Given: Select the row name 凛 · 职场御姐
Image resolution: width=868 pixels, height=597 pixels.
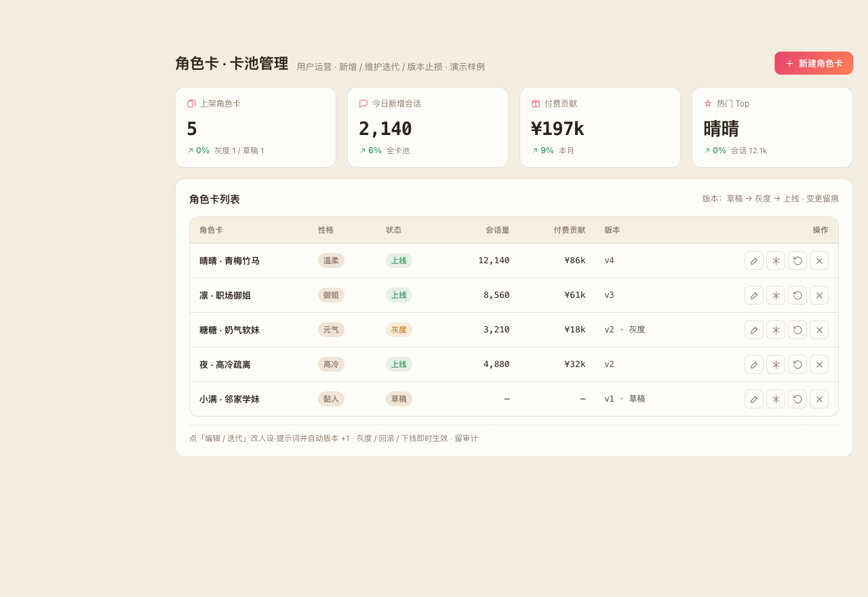Looking at the screenshot, I should 225,295.
